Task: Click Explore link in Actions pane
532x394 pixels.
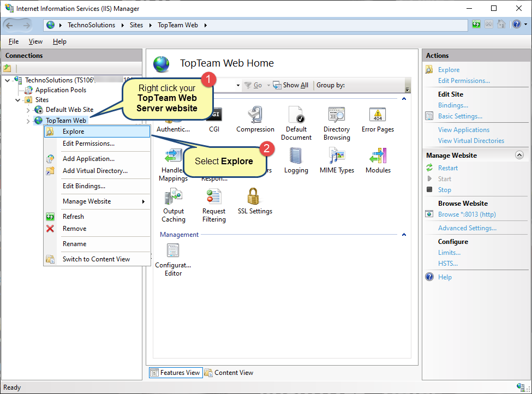Action: tap(449, 70)
